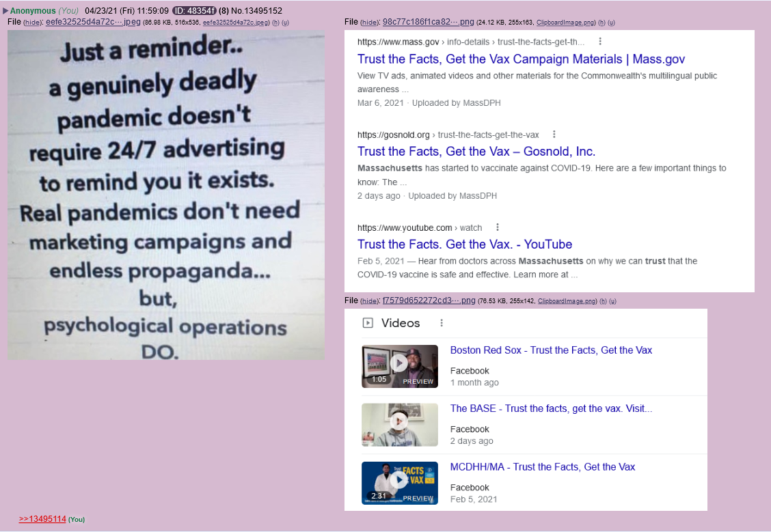Screen dimensions: 771x532
Task: Click '1 month ago' under Red Sox video
Action: click(x=474, y=382)
